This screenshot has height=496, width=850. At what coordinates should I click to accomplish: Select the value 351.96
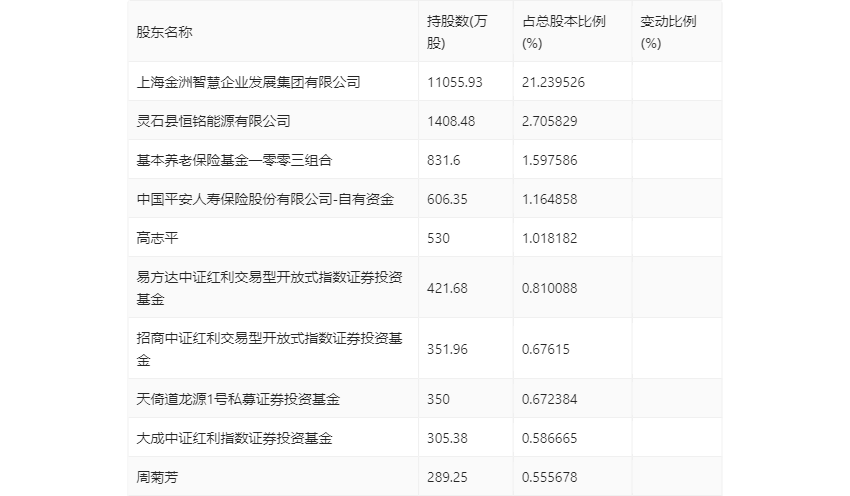click(447, 349)
